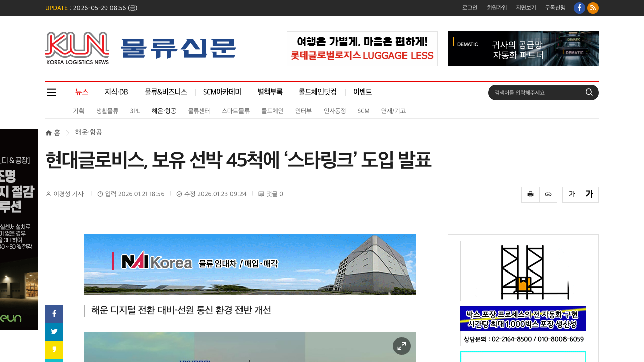This screenshot has width=644, height=362.
Task: Copy article link with chain icon
Action: click(x=548, y=194)
